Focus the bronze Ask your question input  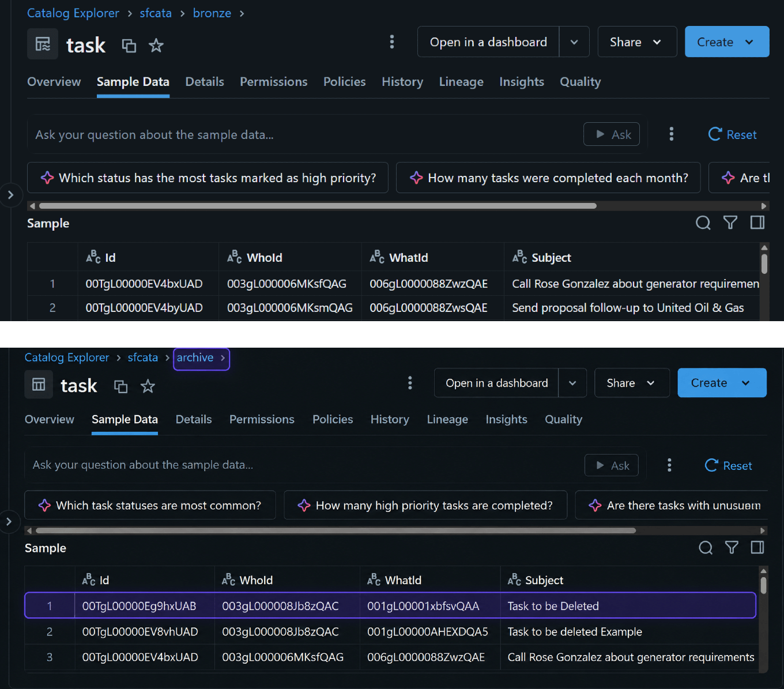[x=306, y=134]
